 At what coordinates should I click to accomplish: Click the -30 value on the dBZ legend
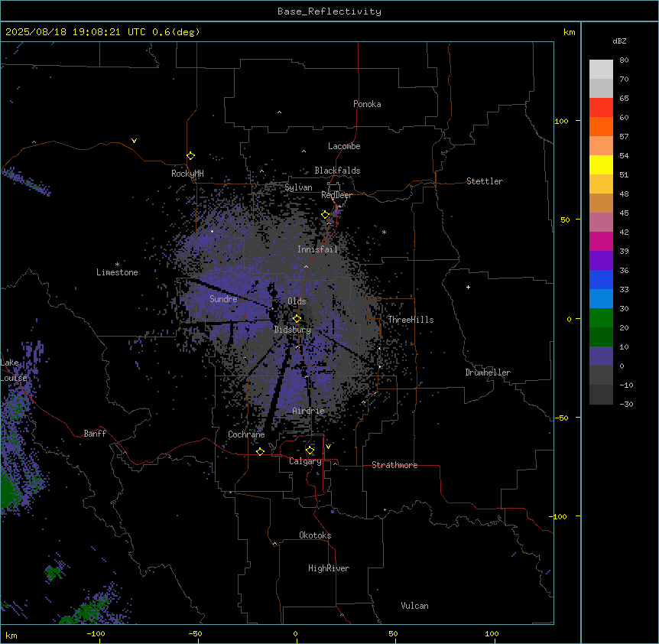pyautogui.click(x=626, y=404)
